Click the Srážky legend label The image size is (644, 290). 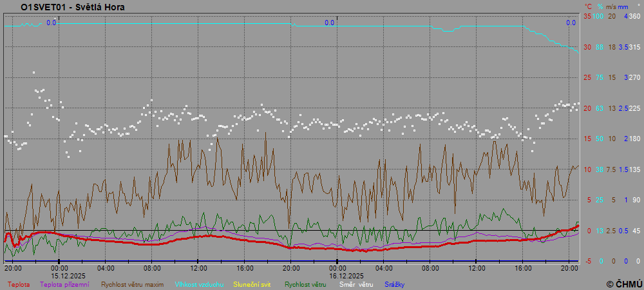pos(394,284)
